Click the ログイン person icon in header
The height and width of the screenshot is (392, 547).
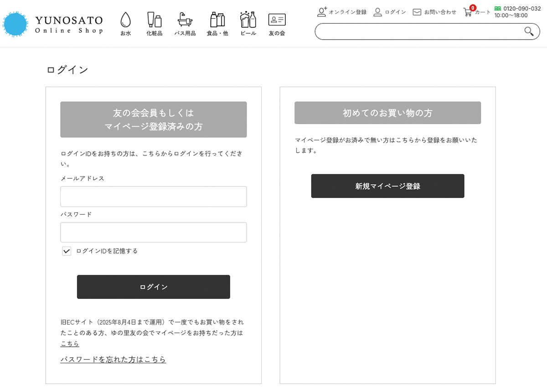(377, 12)
